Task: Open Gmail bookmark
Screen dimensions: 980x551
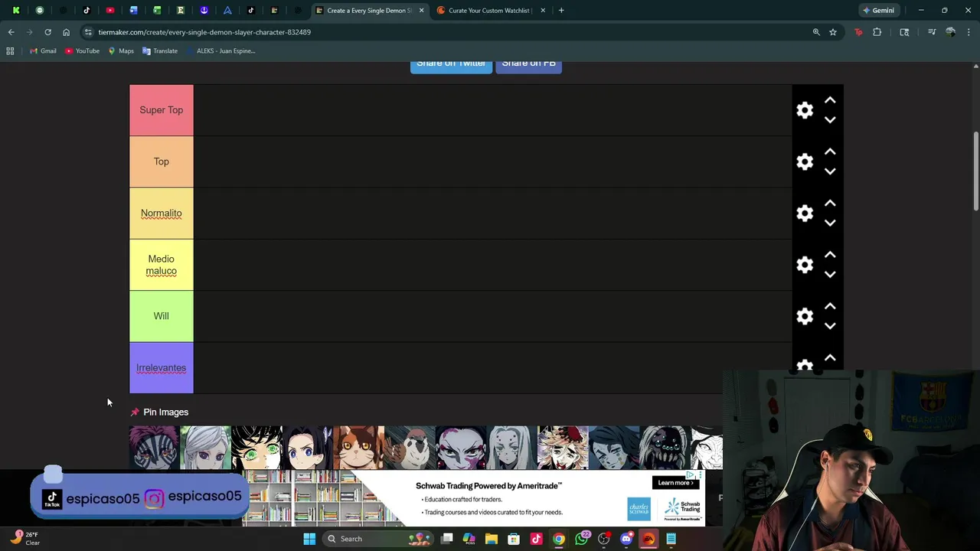Action: coord(43,51)
